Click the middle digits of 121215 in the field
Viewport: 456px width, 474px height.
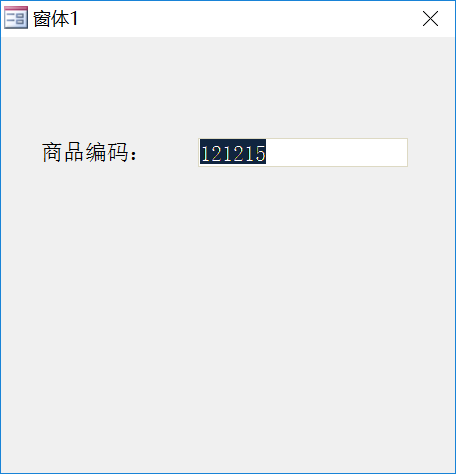(x=233, y=153)
